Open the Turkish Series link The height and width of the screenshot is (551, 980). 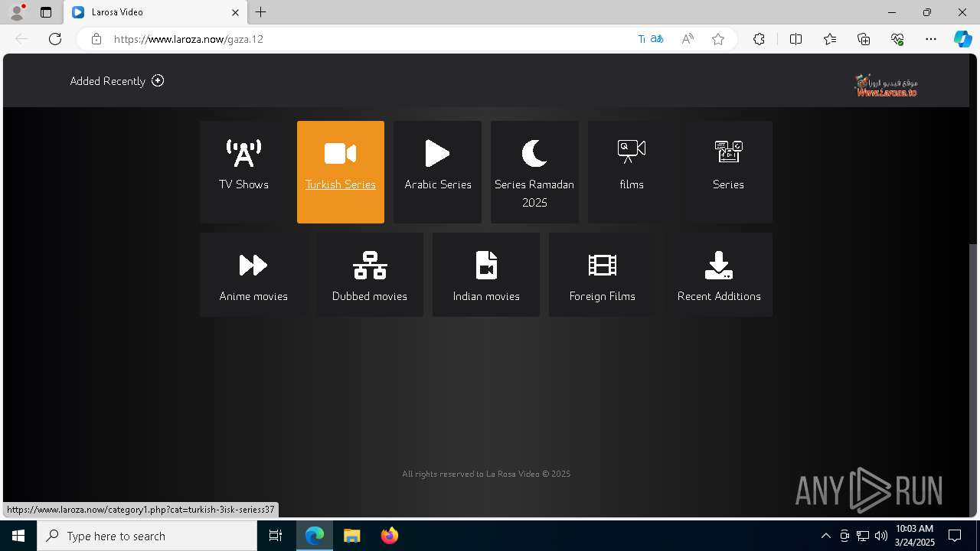[340, 184]
